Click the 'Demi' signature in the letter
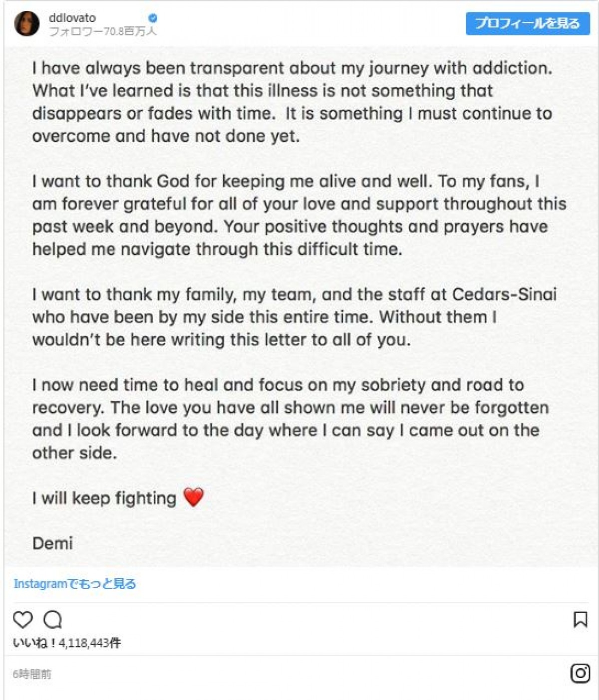The height and width of the screenshot is (700, 599). coord(52,543)
